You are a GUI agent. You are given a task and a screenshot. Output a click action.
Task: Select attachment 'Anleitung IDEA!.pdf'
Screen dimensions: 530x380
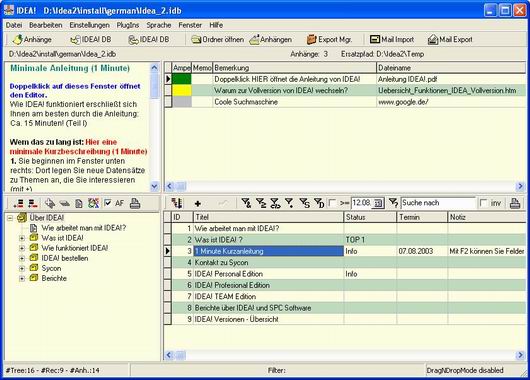coord(407,79)
